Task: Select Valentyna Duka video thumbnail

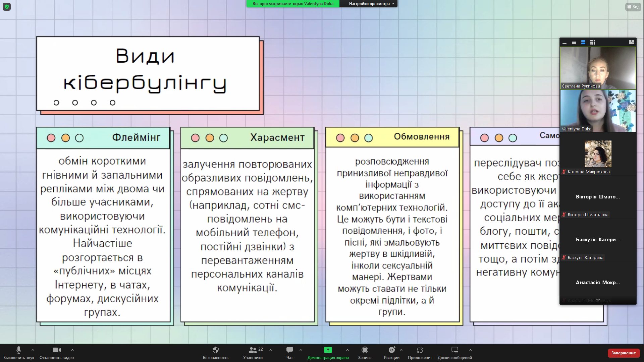Action: tap(598, 111)
